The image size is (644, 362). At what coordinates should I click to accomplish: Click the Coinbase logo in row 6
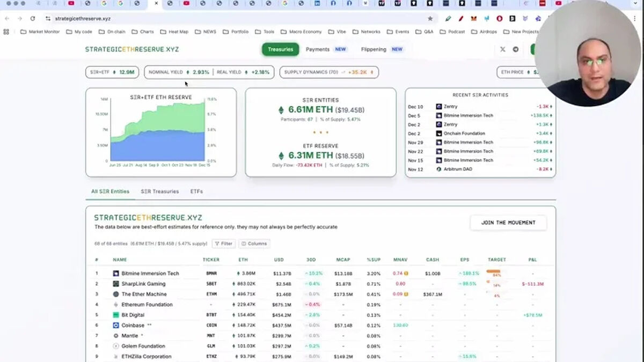(116, 325)
